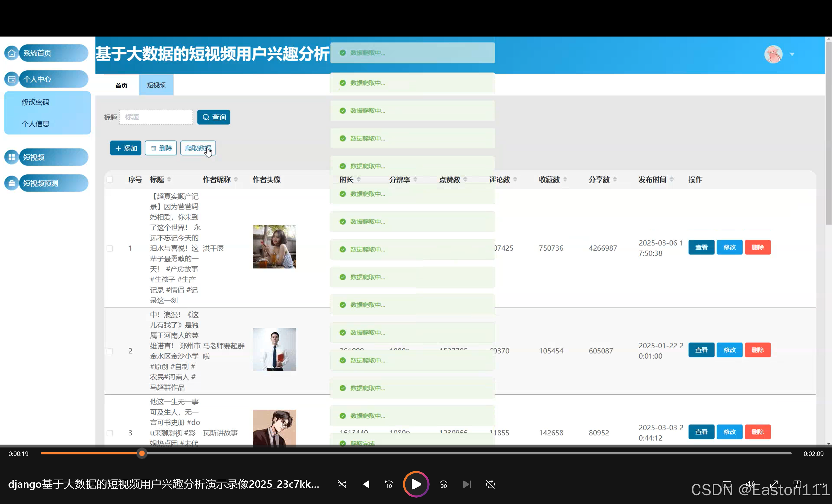Click the round icon beside 个人中心
The width and height of the screenshot is (832, 504).
[x=11, y=79]
